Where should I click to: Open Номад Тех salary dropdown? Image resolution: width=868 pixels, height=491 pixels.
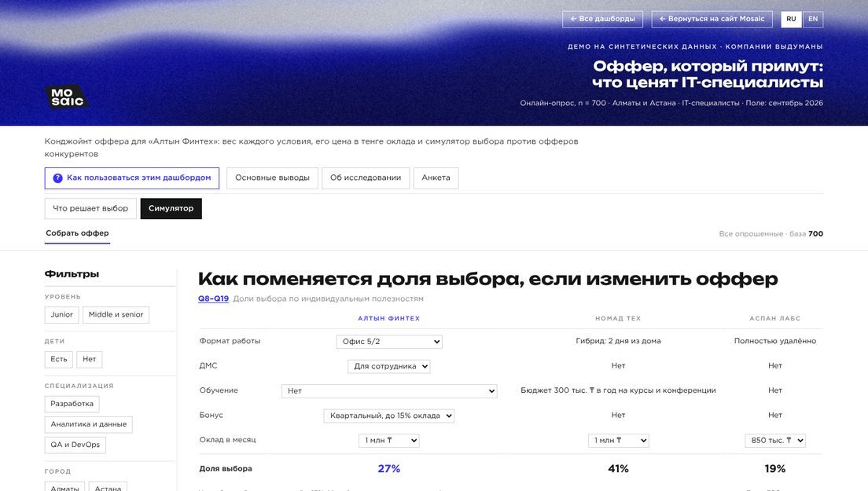618,441
